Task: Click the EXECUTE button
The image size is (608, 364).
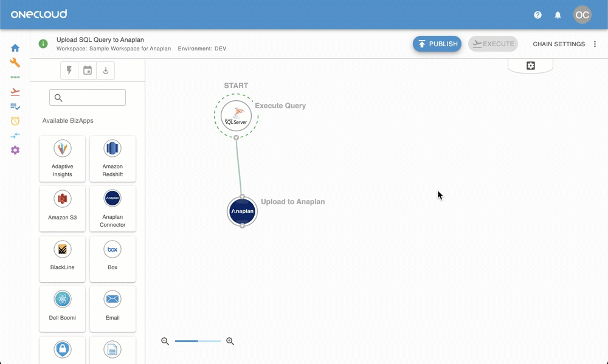Action: 493,44
